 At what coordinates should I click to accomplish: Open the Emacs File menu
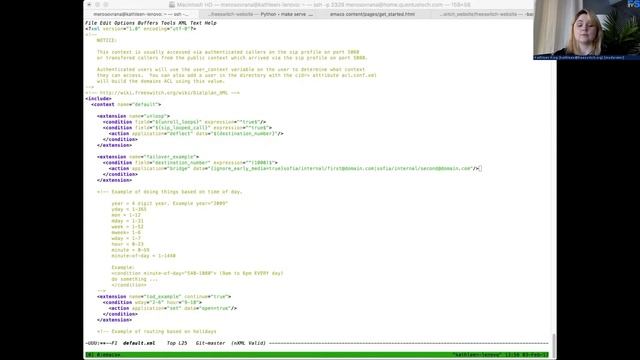(x=91, y=23)
